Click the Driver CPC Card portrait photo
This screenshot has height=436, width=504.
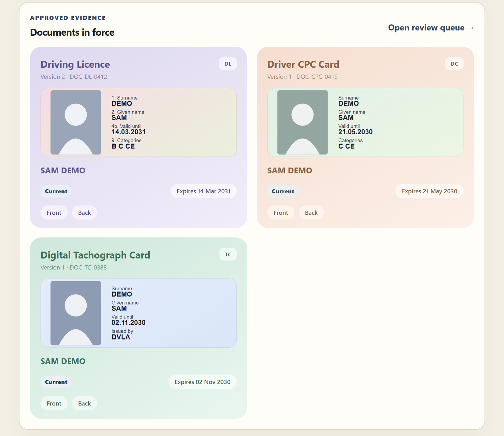tap(302, 122)
